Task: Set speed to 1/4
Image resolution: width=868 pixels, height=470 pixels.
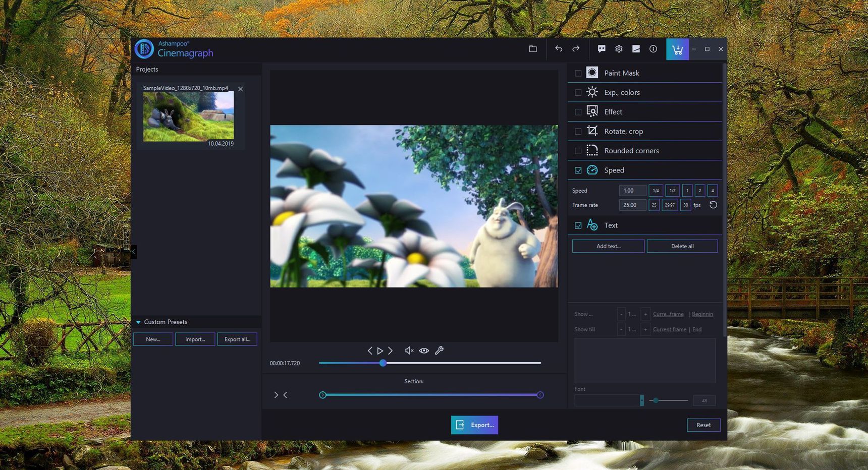Action: click(656, 191)
